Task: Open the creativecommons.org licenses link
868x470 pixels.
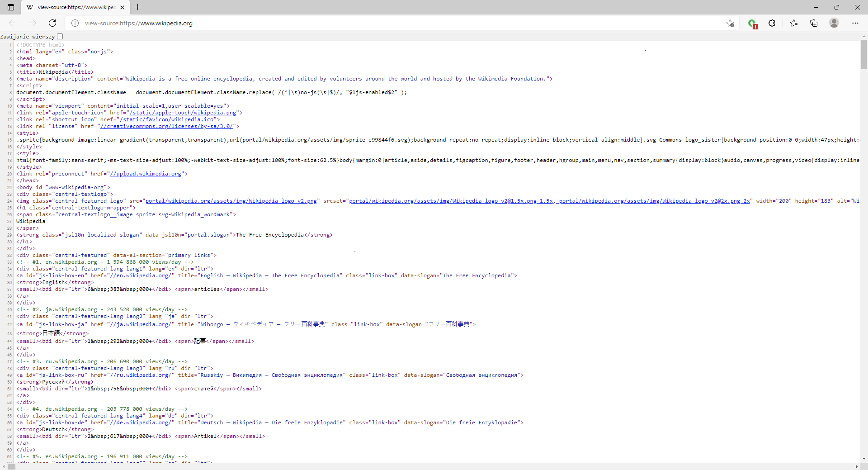Action: tap(166, 126)
